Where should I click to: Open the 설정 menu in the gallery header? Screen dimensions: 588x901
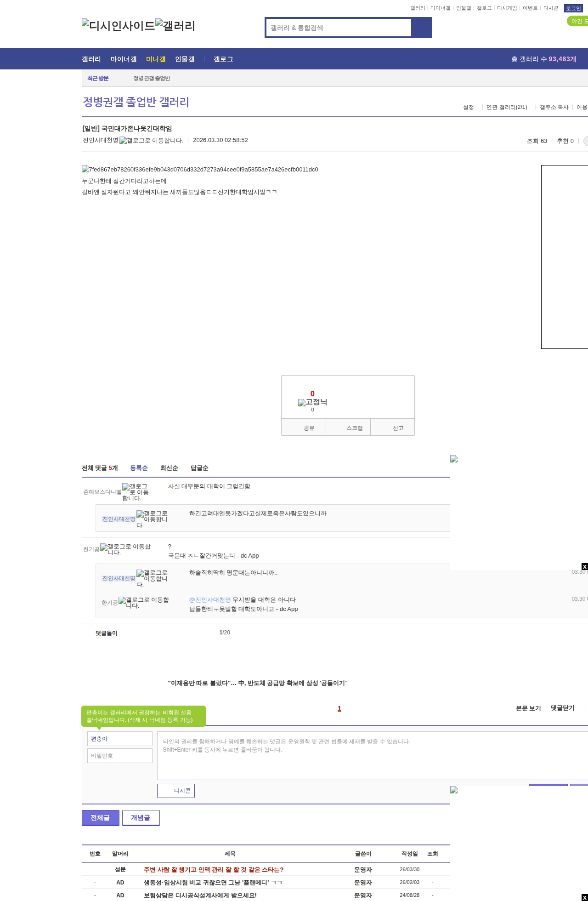468,107
